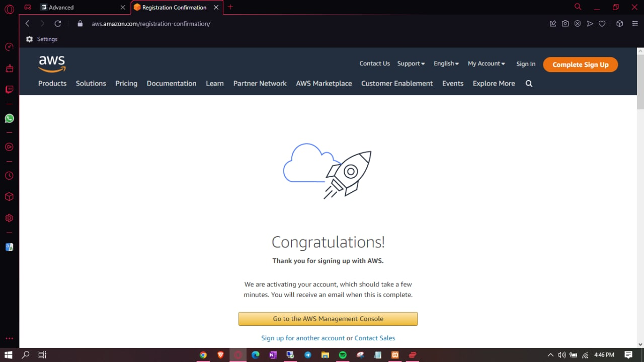Open the Partner Network menu
Screen dimensions: 644x362
click(260, 84)
